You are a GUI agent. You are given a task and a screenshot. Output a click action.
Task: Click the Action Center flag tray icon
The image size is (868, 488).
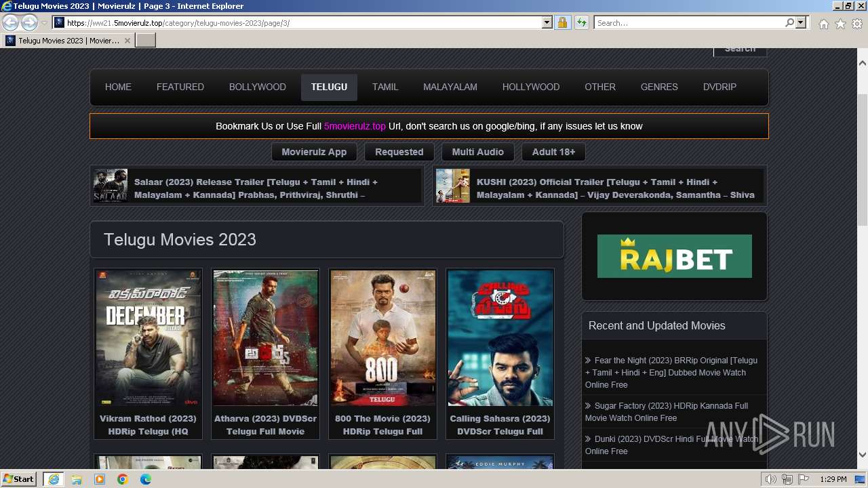(804, 479)
